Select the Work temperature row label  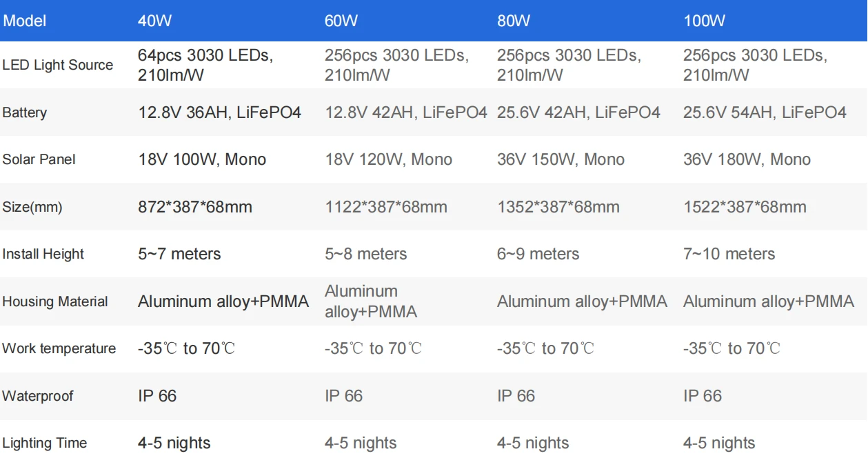coord(59,348)
